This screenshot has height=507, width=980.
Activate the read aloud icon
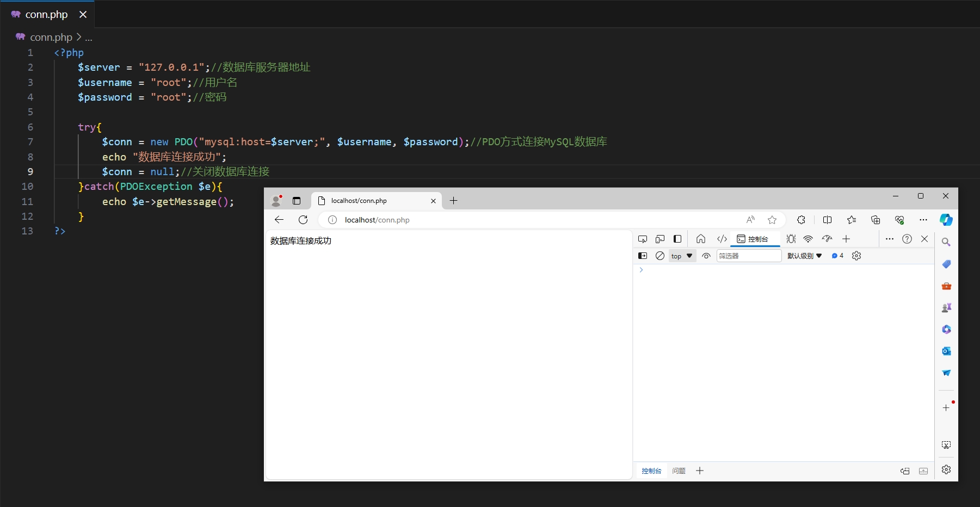[x=750, y=220]
